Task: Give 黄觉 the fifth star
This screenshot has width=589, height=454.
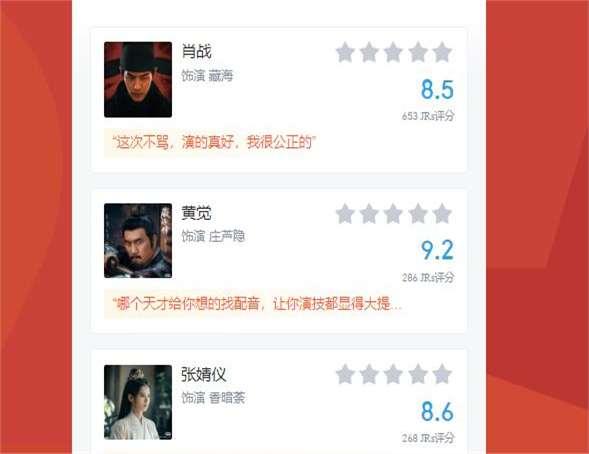Action: point(442,214)
